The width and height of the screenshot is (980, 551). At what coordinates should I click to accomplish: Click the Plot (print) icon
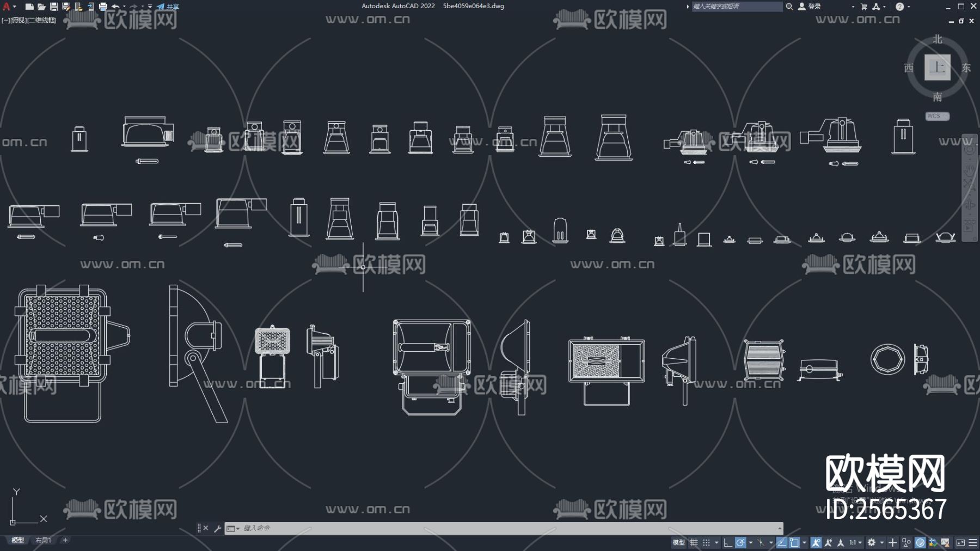coord(104,7)
